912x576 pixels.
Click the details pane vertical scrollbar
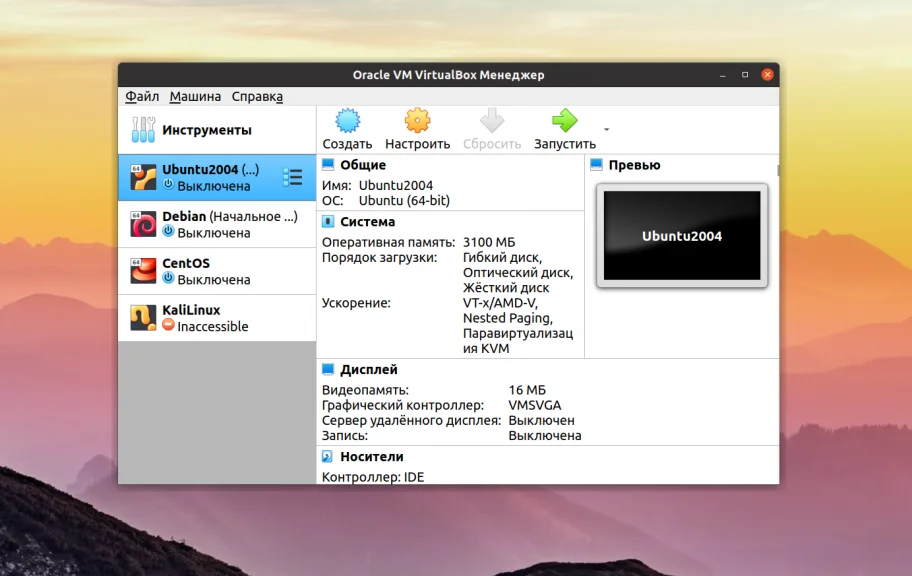[x=778, y=170]
